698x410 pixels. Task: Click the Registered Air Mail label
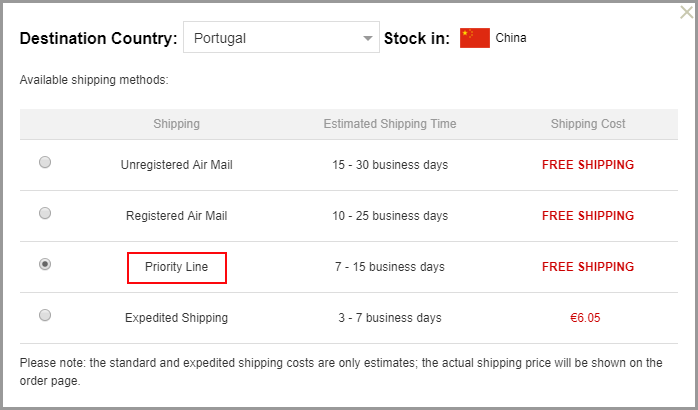click(176, 216)
